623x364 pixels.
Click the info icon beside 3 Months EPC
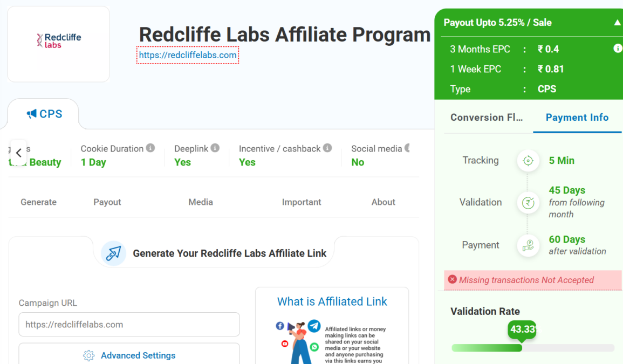click(618, 49)
